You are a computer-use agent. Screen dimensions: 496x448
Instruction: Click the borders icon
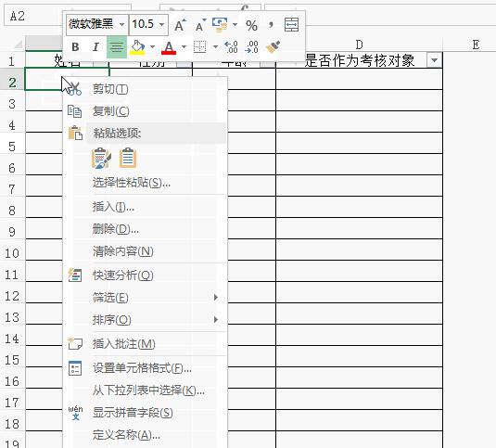coord(200,47)
